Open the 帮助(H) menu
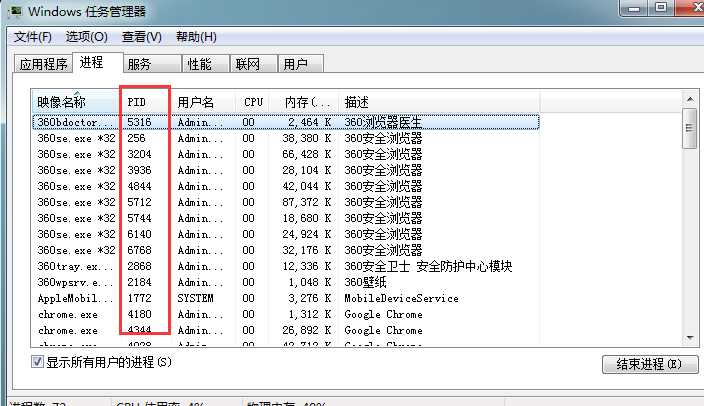Image resolution: width=704 pixels, height=406 pixels. click(197, 37)
